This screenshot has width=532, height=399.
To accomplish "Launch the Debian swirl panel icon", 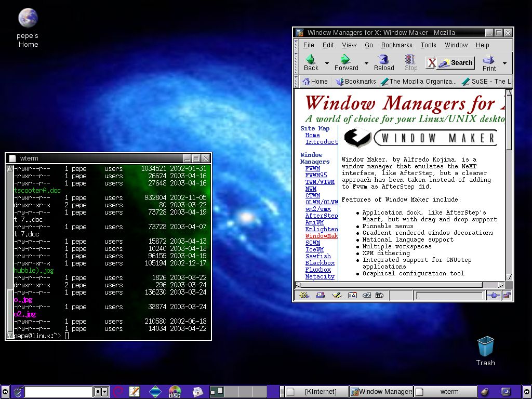I will click(x=118, y=392).
